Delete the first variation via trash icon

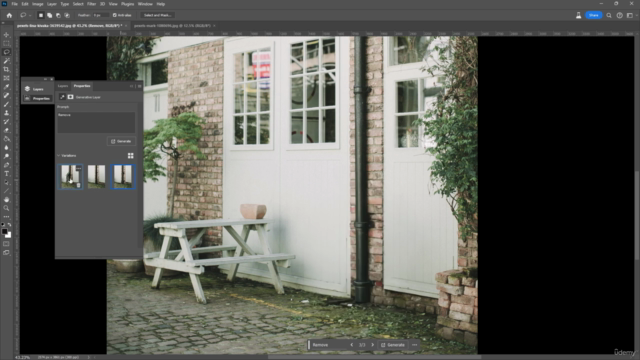(78, 185)
